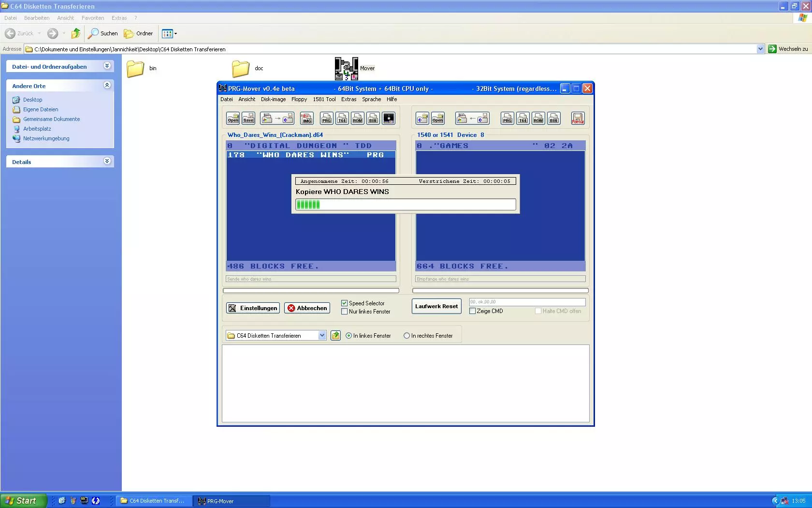Click PRG export icon in left panel toolbar
The image size is (812, 508).
click(327, 119)
